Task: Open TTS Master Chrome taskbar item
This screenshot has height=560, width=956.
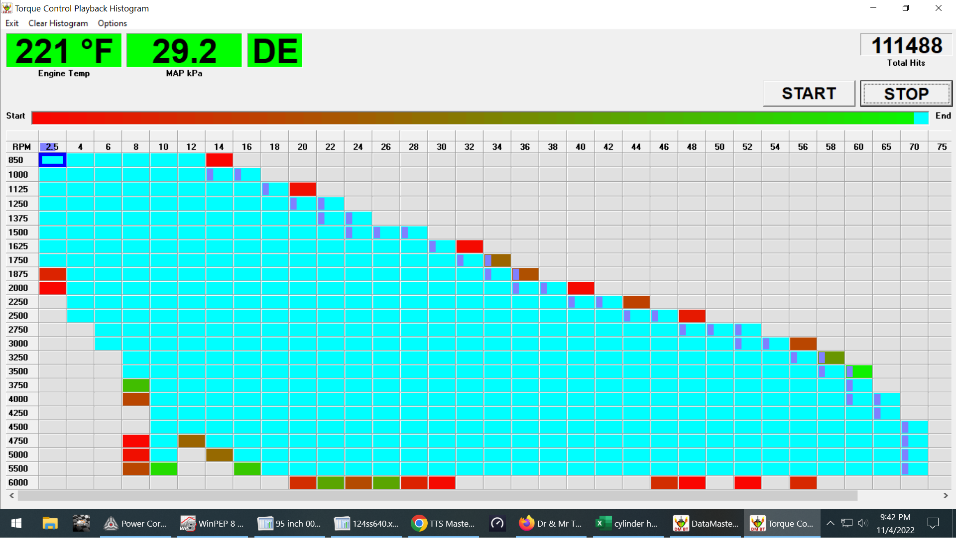Action: pyautogui.click(x=443, y=523)
